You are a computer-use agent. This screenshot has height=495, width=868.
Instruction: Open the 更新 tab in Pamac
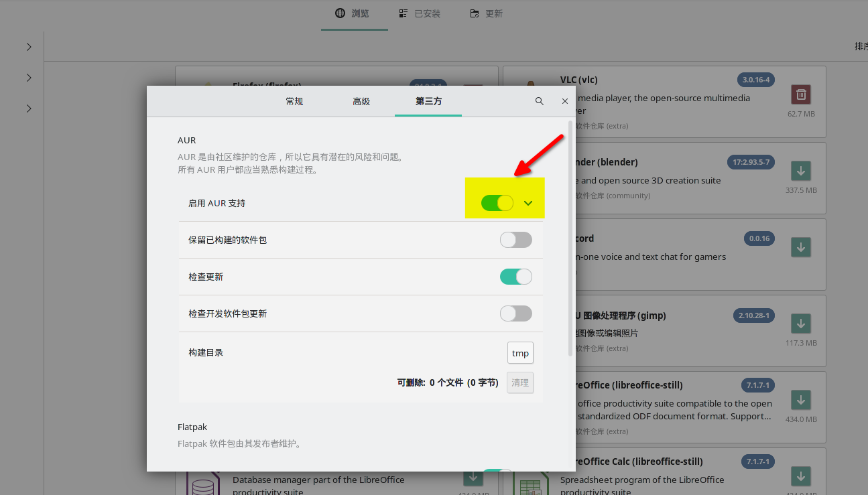point(487,13)
